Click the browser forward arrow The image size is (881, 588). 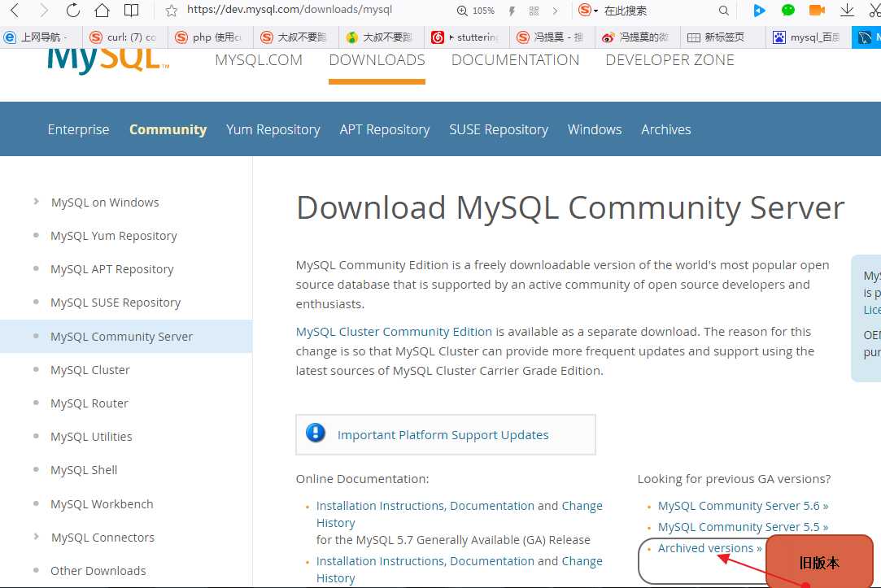(44, 10)
